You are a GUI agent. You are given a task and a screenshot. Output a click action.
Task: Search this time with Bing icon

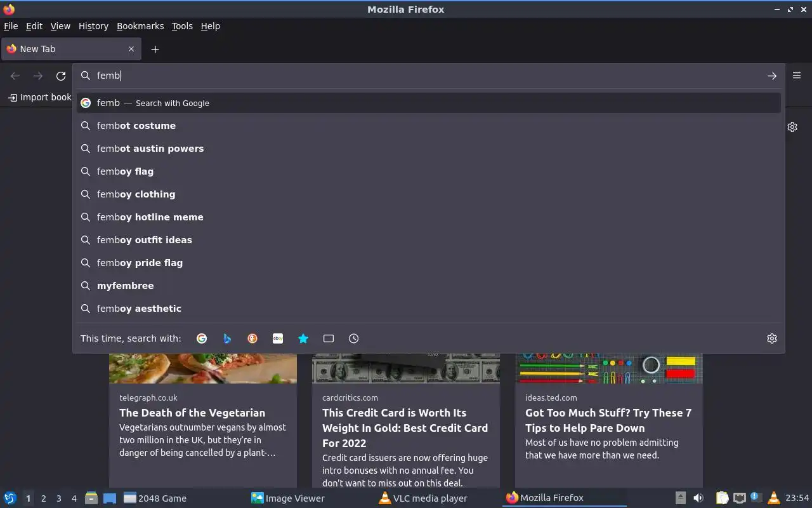pyautogui.click(x=227, y=338)
